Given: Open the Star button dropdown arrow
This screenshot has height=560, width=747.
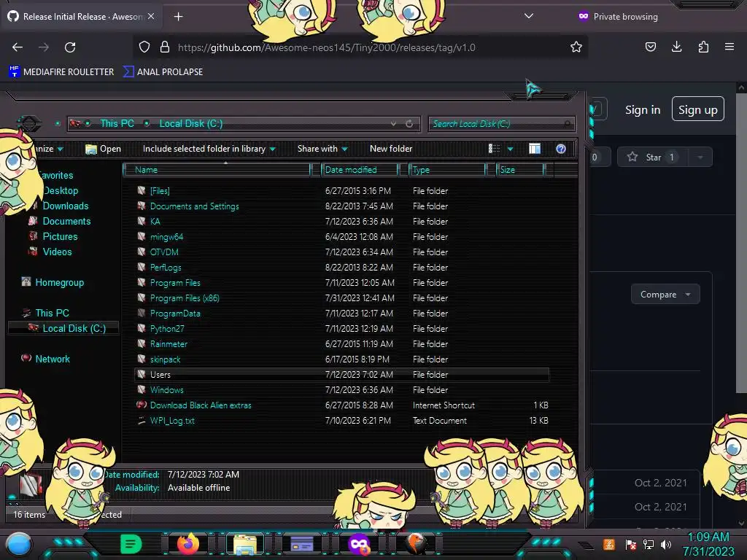Looking at the screenshot, I should (700, 157).
